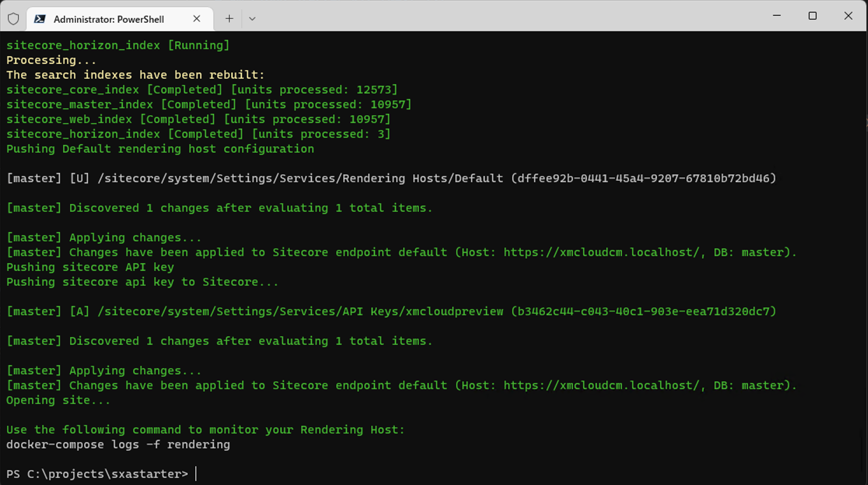Click the sitecore_web_index Completed line
The width and height of the screenshot is (868, 485).
(x=199, y=119)
